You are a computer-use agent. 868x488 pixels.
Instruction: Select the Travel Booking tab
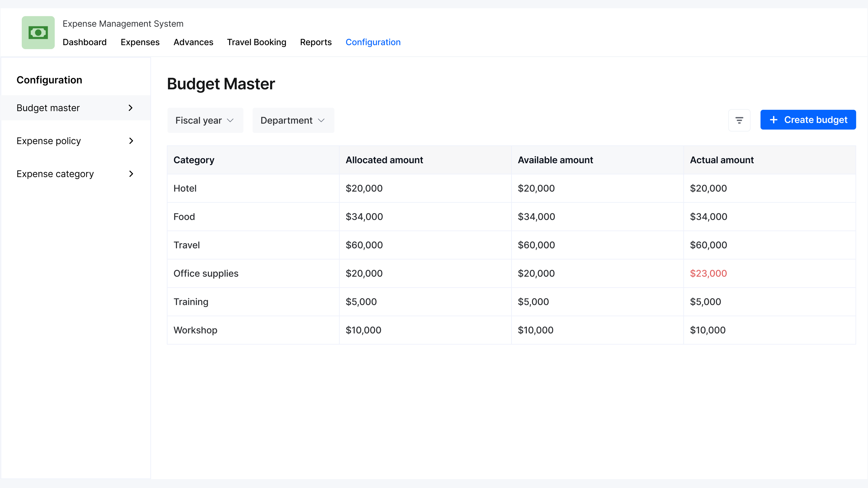(x=257, y=42)
